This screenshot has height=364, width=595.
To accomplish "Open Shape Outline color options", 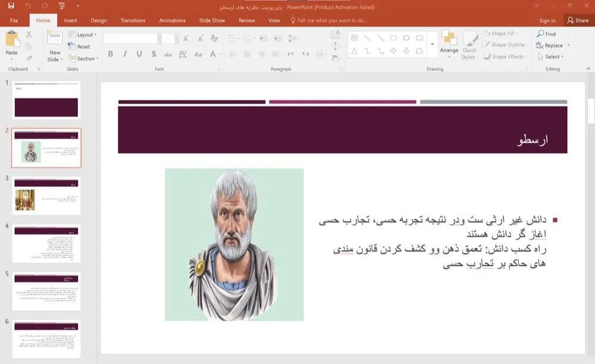I will 505,45.
